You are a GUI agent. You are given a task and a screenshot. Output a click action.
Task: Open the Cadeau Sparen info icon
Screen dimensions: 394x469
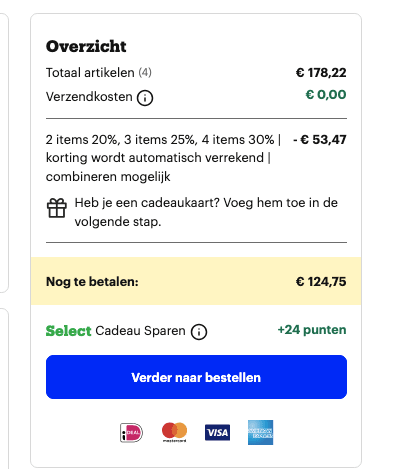(199, 332)
